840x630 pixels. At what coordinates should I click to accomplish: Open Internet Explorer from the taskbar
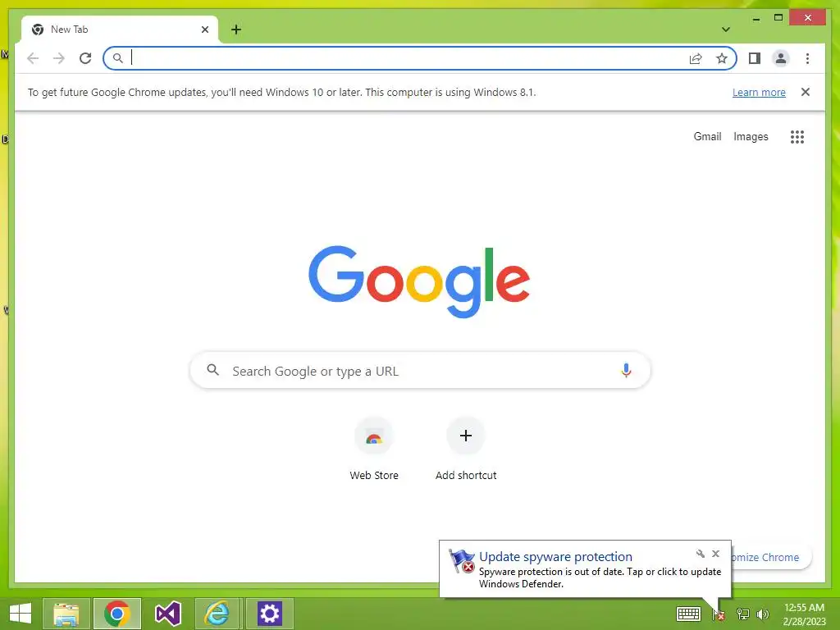pyautogui.click(x=217, y=614)
